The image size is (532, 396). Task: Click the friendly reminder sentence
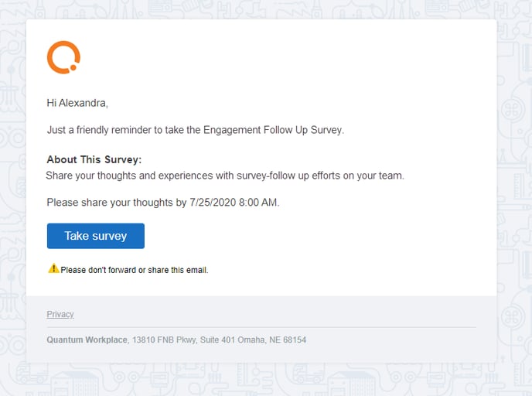[196, 130]
